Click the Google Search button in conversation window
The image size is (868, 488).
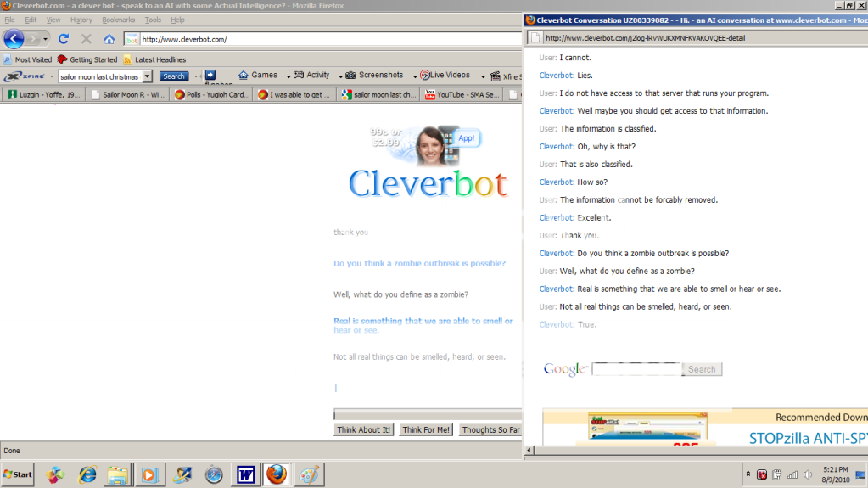coord(702,369)
